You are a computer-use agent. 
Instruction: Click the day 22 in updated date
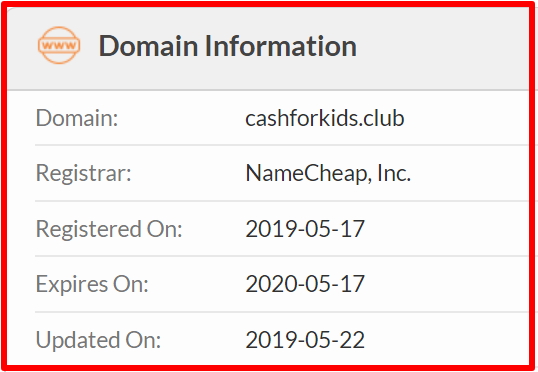coord(352,340)
